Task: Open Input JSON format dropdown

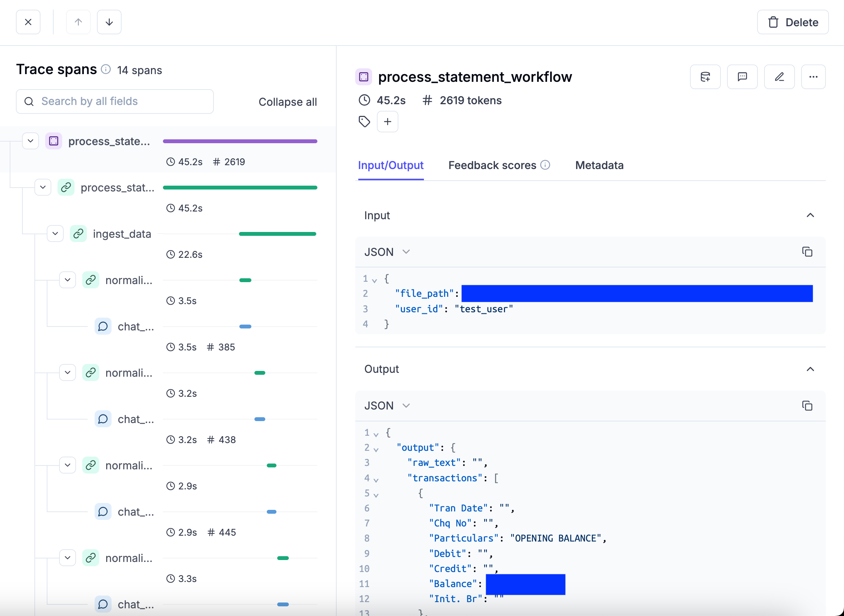Action: coord(387,252)
